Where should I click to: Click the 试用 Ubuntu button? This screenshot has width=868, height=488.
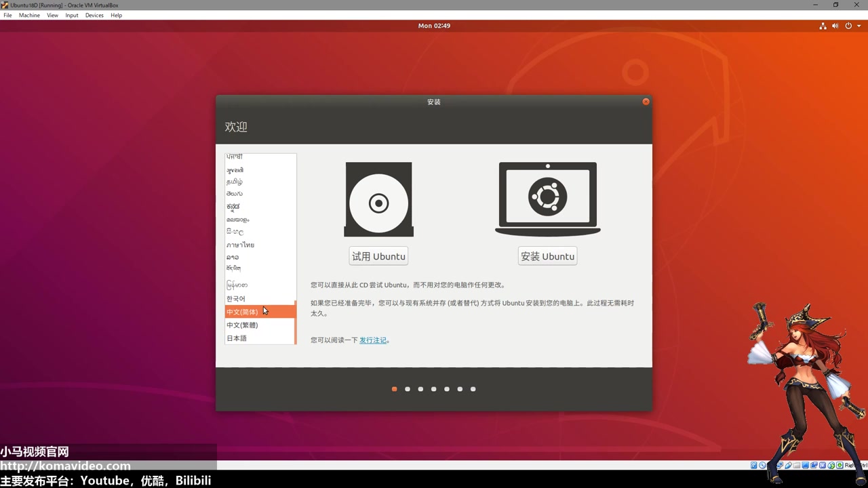click(378, 256)
